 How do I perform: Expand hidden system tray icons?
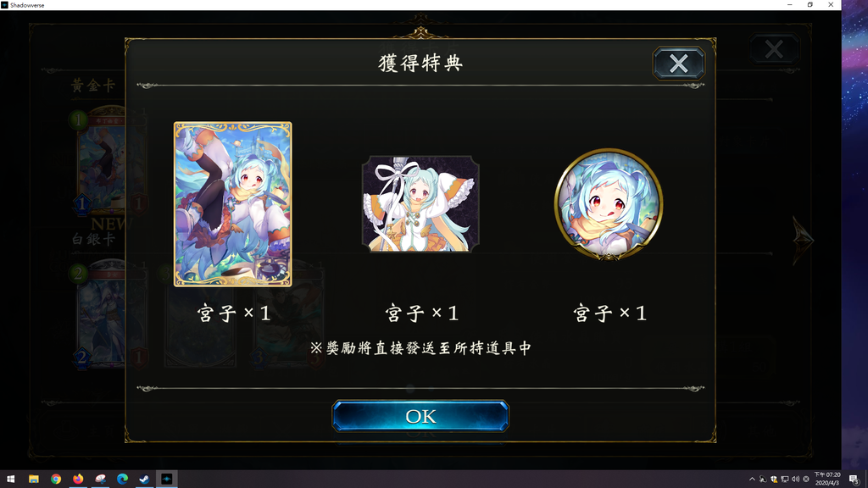click(752, 480)
